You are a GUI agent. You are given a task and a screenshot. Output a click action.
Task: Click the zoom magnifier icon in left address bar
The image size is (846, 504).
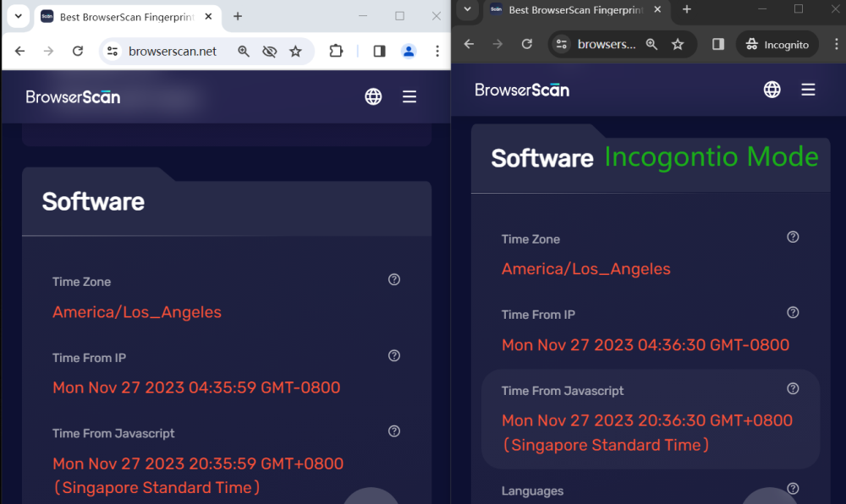244,52
